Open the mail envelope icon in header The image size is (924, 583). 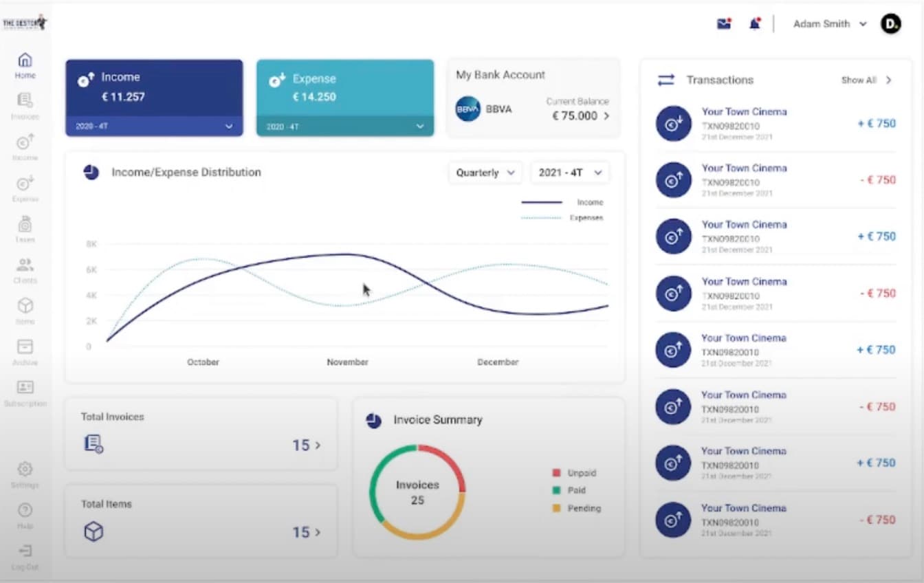(724, 24)
